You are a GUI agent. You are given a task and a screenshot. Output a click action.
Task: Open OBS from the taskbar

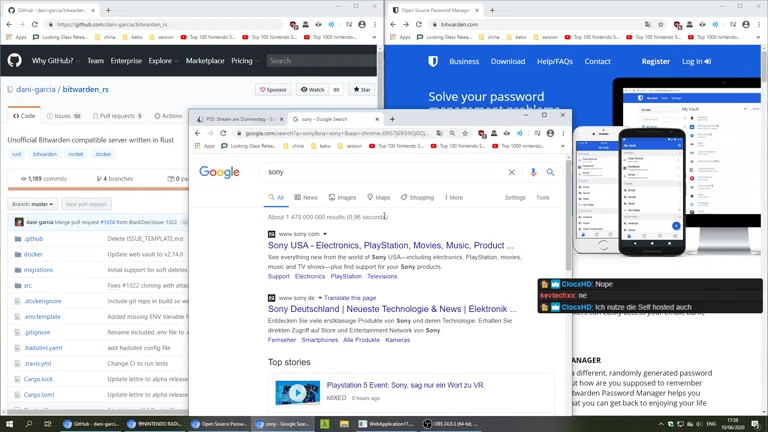[450, 424]
